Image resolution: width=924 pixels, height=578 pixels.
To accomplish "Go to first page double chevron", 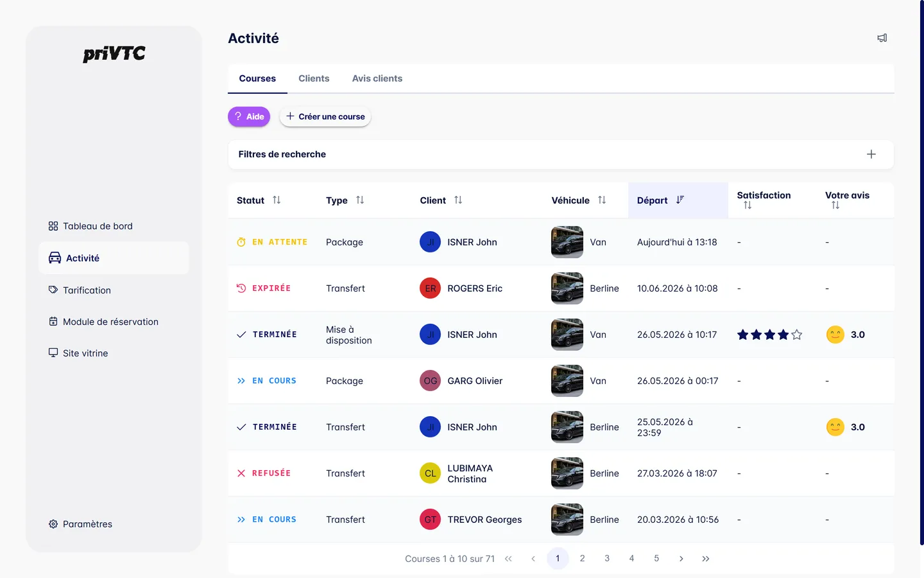I will click(x=508, y=559).
